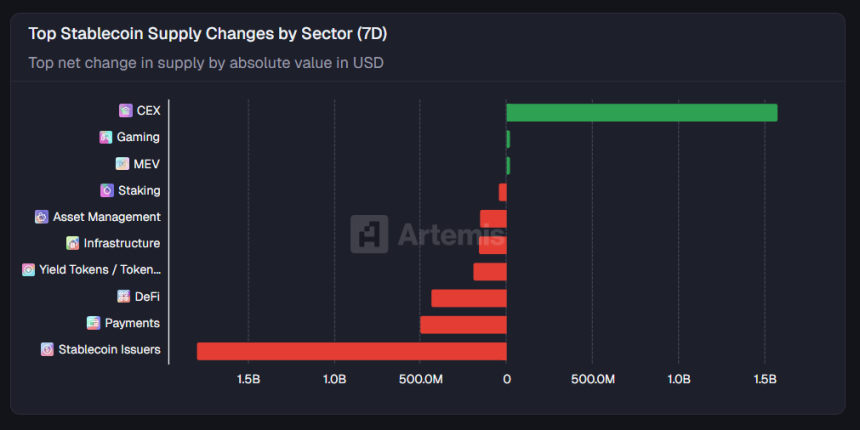Click the Gaming sector icon
Image resolution: width=860 pixels, height=430 pixels.
click(106, 137)
